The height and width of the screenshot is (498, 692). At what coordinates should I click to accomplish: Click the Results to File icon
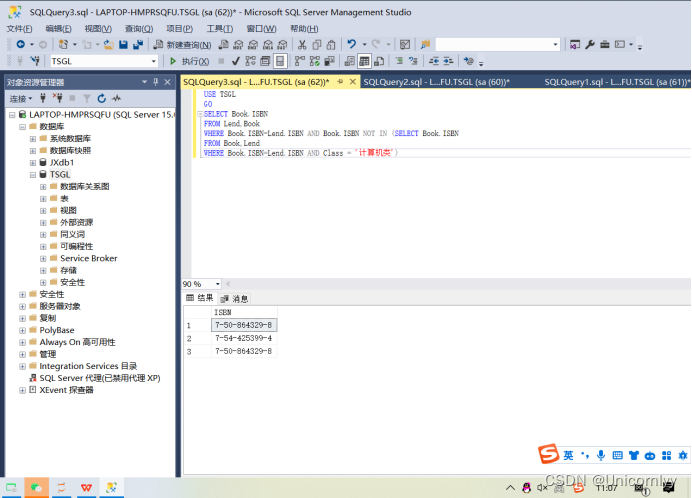click(x=379, y=61)
